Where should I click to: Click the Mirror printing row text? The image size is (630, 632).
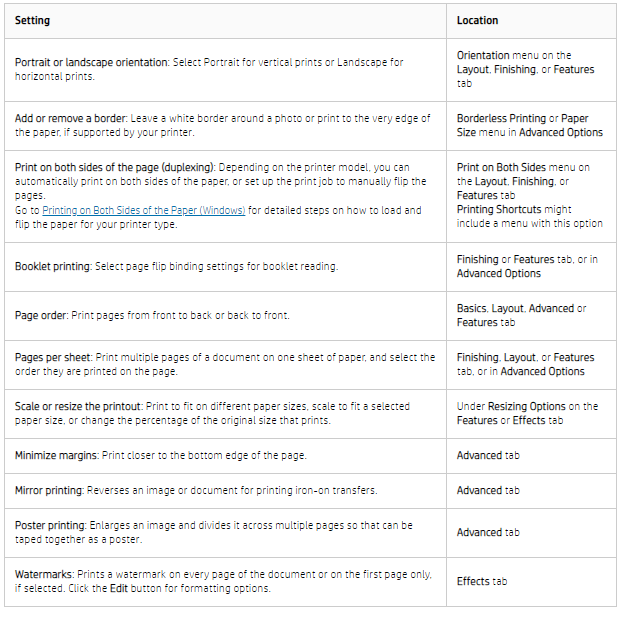coord(196,491)
